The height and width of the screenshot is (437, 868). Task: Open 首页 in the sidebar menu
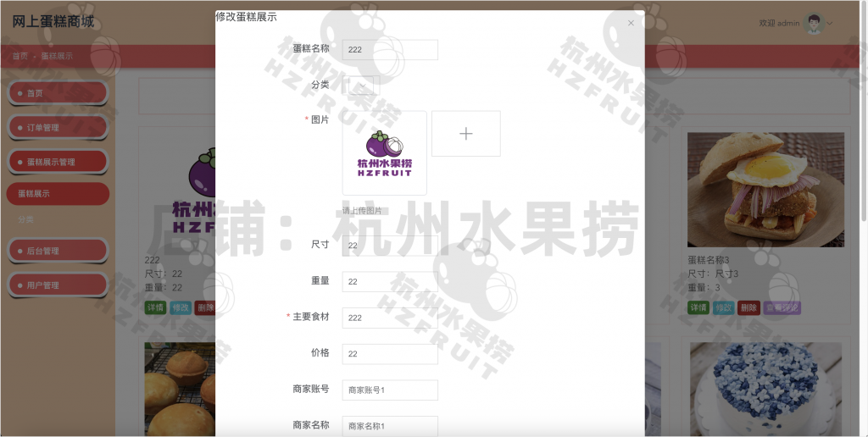point(58,93)
